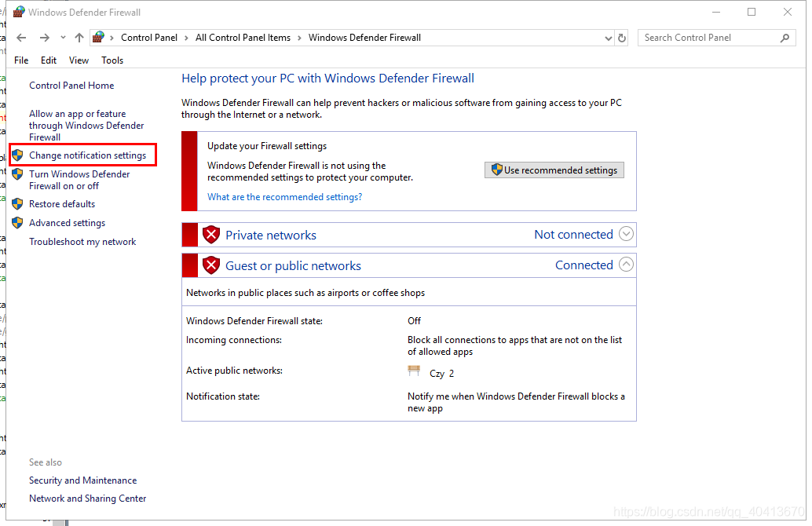Click the Back navigation arrow
Viewport: 812px width, 526px height.
pos(21,38)
